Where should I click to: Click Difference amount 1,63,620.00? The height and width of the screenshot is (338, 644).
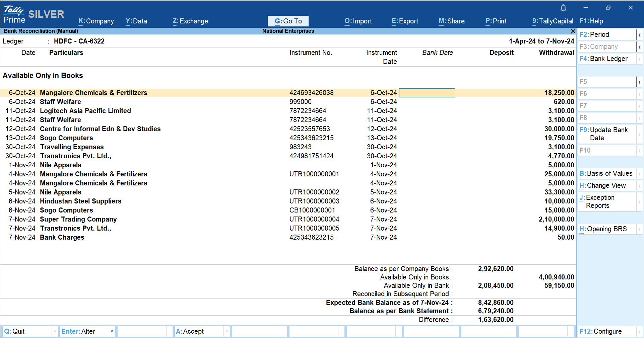[x=496, y=320]
